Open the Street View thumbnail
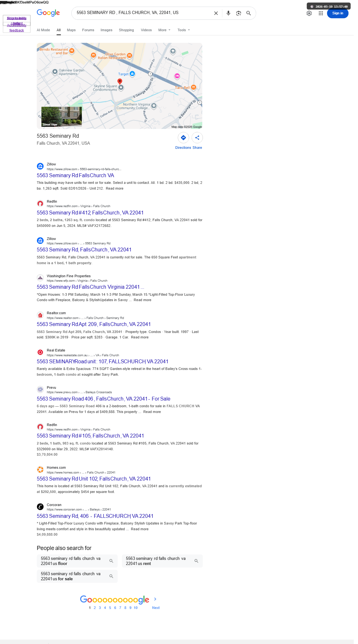Image resolution: width=358 pixels, height=644 pixels. (x=61, y=117)
